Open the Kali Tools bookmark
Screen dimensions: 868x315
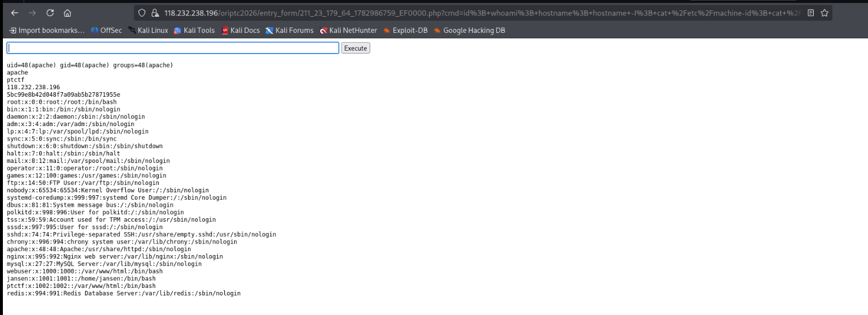click(194, 31)
